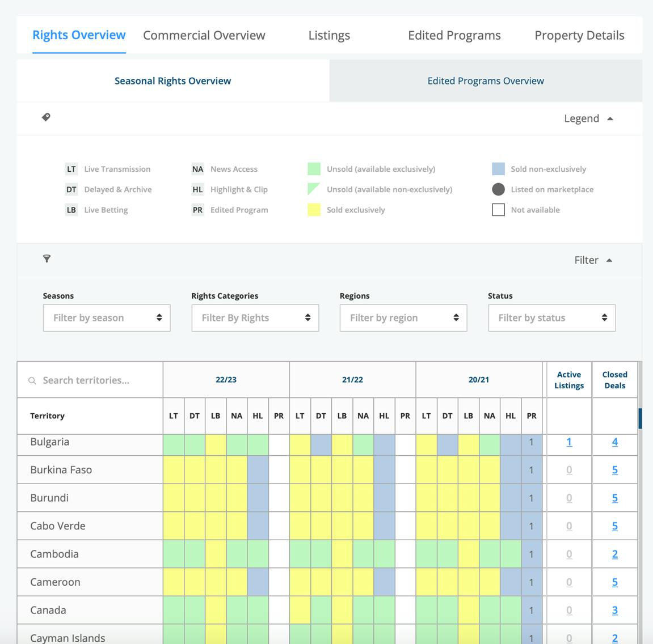The height and width of the screenshot is (644, 653).
Task: Click the Listed on marketplace circle icon
Action: (498, 189)
